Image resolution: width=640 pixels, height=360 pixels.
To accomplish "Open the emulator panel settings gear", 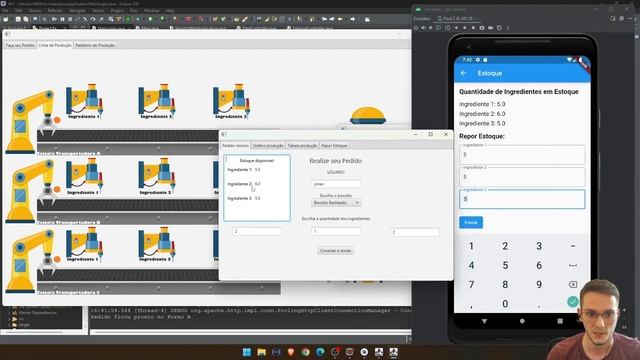I will [x=622, y=18].
